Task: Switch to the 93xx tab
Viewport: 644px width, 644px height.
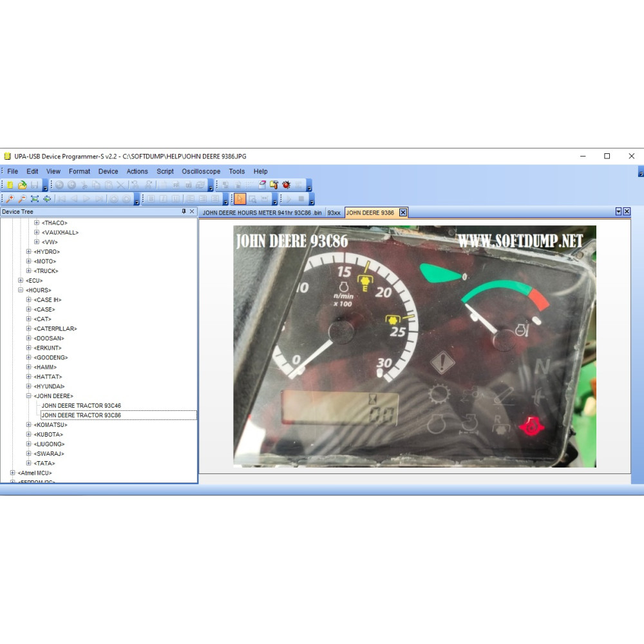Action: click(334, 213)
